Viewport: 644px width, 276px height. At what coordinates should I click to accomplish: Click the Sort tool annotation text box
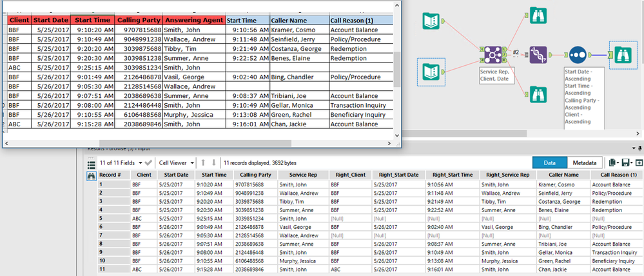click(x=583, y=99)
